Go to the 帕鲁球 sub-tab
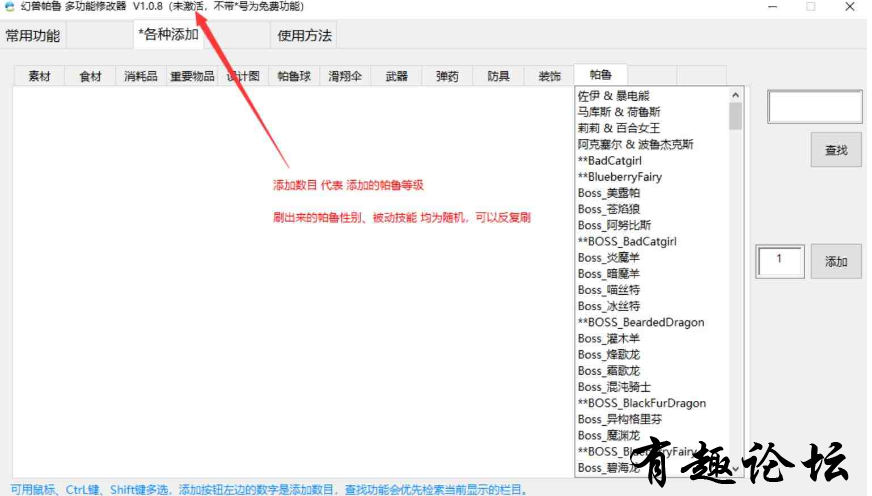The image size is (872, 496). click(x=294, y=76)
